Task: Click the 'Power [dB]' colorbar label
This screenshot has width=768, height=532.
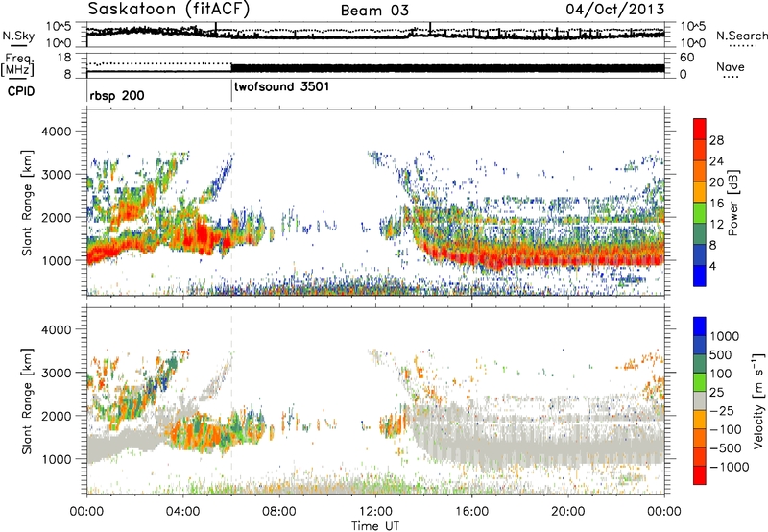Action: [732, 203]
